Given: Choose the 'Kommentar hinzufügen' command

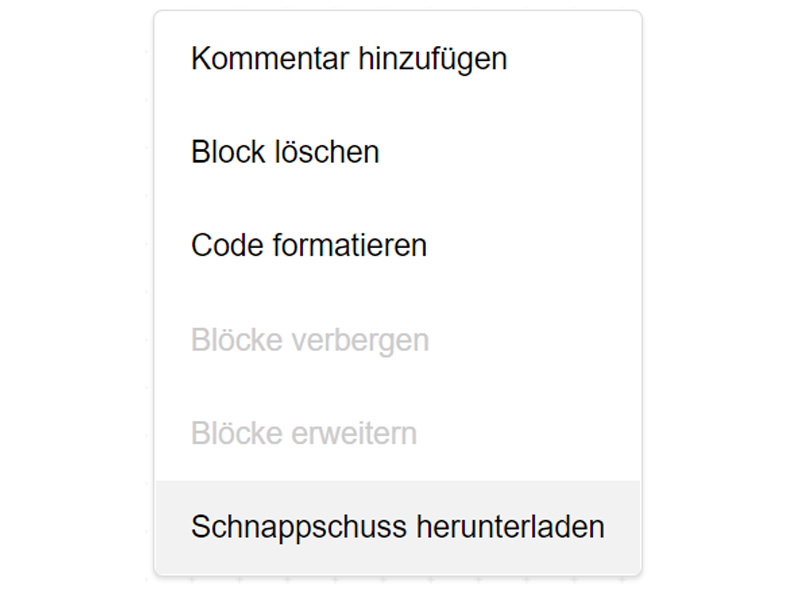Looking at the screenshot, I should pyautogui.click(x=349, y=59).
